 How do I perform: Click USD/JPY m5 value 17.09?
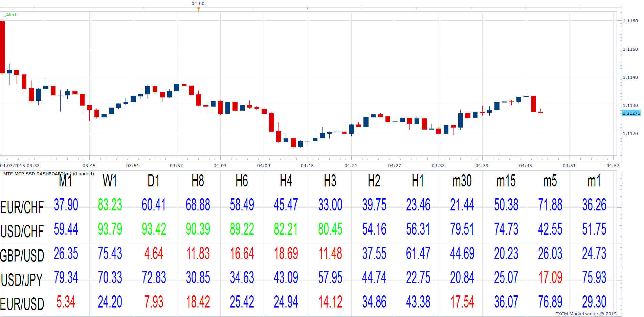[550, 277]
